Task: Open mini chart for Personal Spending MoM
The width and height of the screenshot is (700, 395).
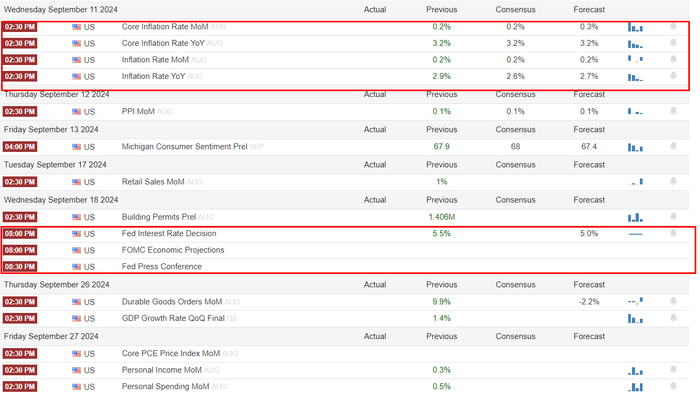Action: 635,387
